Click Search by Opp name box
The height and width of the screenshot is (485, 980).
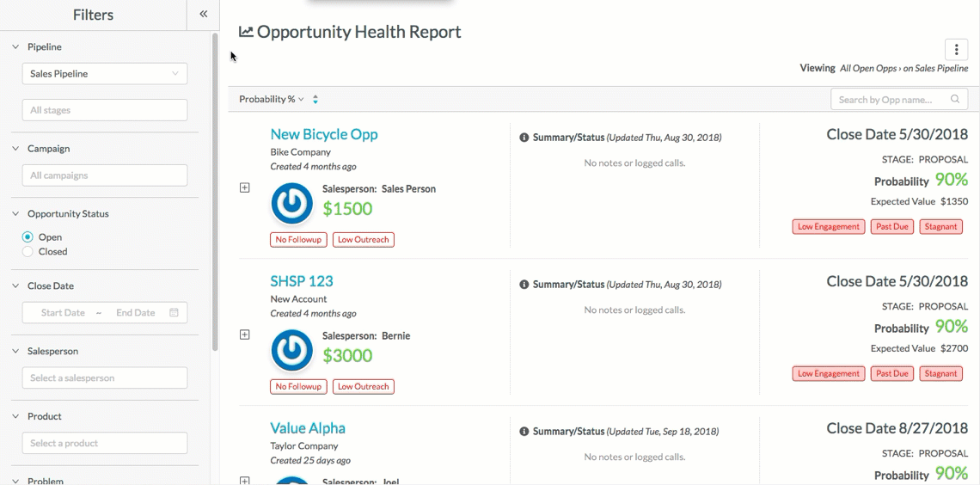tap(898, 100)
